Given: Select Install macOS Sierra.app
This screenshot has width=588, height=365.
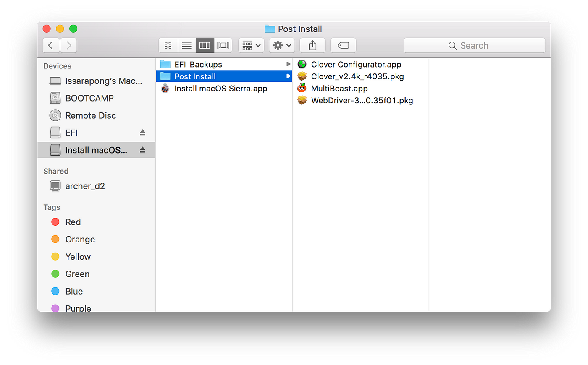Looking at the screenshot, I should pos(224,89).
